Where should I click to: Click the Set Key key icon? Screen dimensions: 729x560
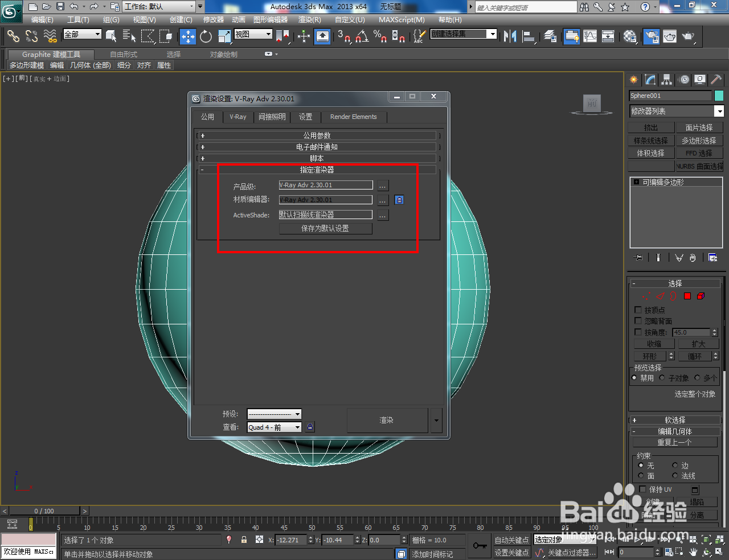[x=480, y=546]
